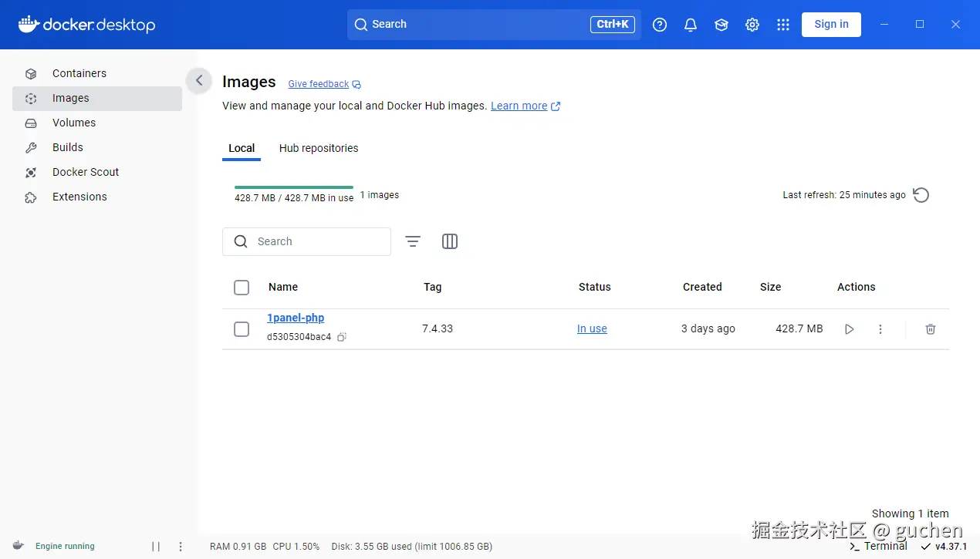Screen dimensions: 980x559
Task: Click the 428.7 MB size cell
Action: (x=799, y=328)
